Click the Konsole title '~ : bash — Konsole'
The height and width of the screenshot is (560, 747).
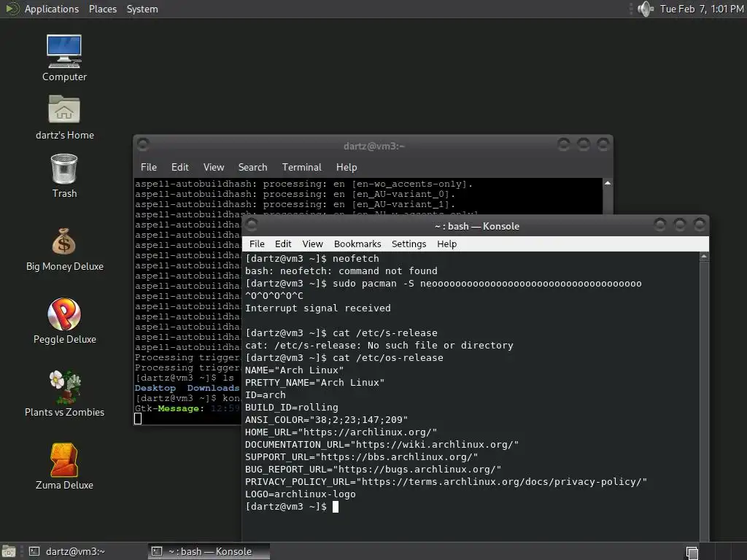pos(477,226)
